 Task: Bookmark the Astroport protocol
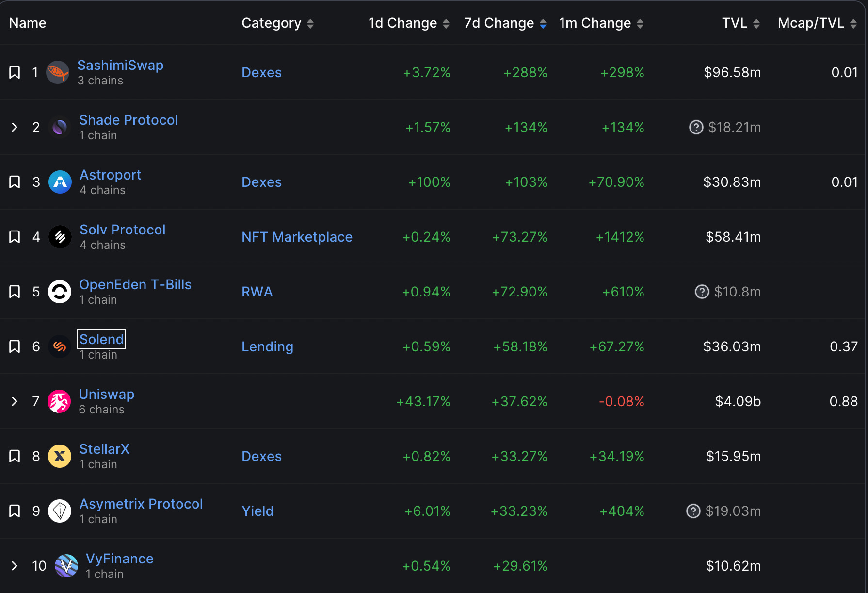tap(15, 182)
